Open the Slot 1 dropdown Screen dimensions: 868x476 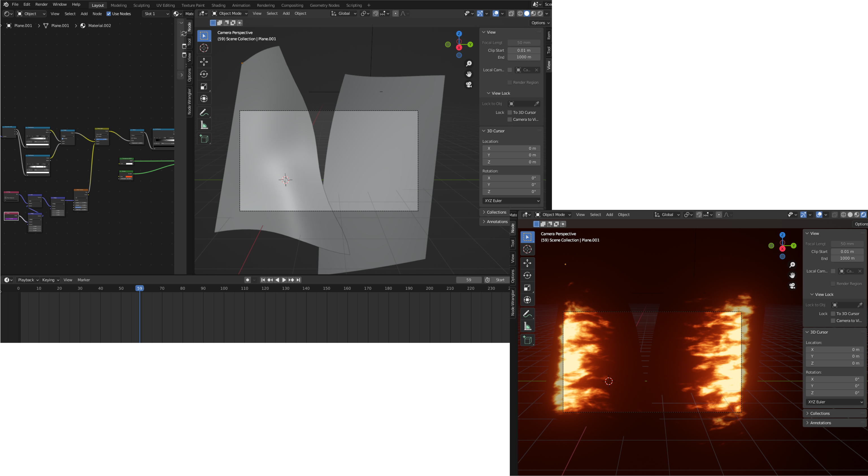(156, 14)
